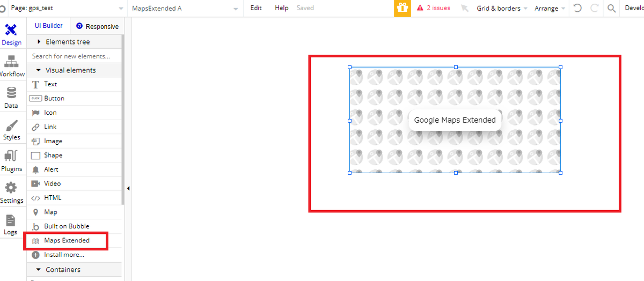Click the orange gift box icon

click(402, 8)
